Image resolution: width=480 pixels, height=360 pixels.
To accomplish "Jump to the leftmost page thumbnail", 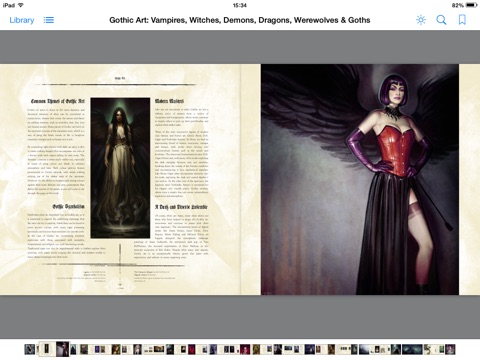I will click(30, 349).
